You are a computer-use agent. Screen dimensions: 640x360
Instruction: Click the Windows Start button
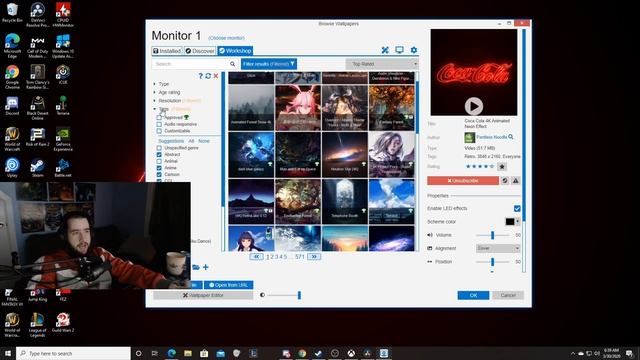pyautogui.click(x=8, y=353)
